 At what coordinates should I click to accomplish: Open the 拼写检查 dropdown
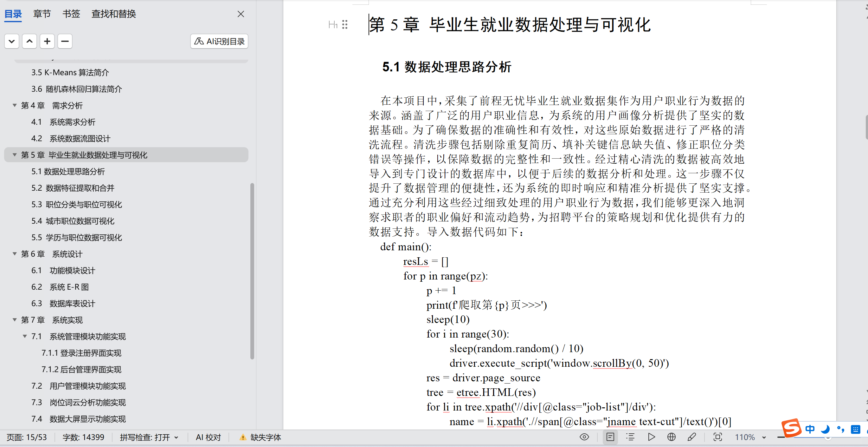coord(149,437)
